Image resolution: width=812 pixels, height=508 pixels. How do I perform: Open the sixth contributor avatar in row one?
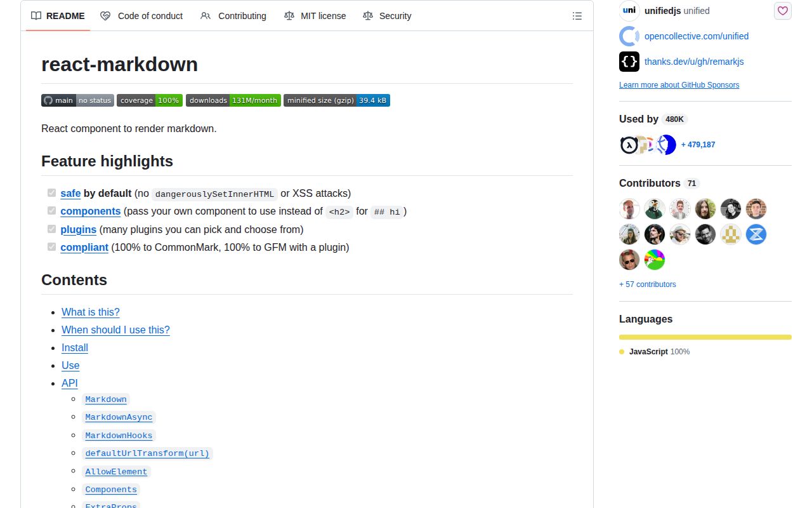(756, 209)
